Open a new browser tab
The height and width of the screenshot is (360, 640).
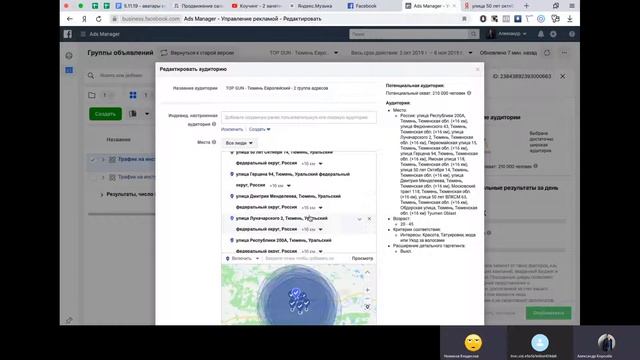(x=526, y=6)
